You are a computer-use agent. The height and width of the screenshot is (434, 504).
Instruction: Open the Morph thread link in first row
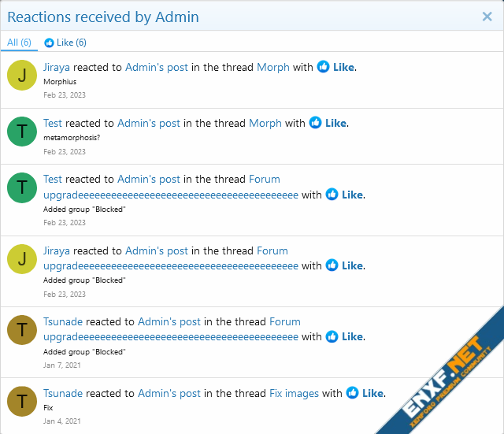[x=273, y=68]
